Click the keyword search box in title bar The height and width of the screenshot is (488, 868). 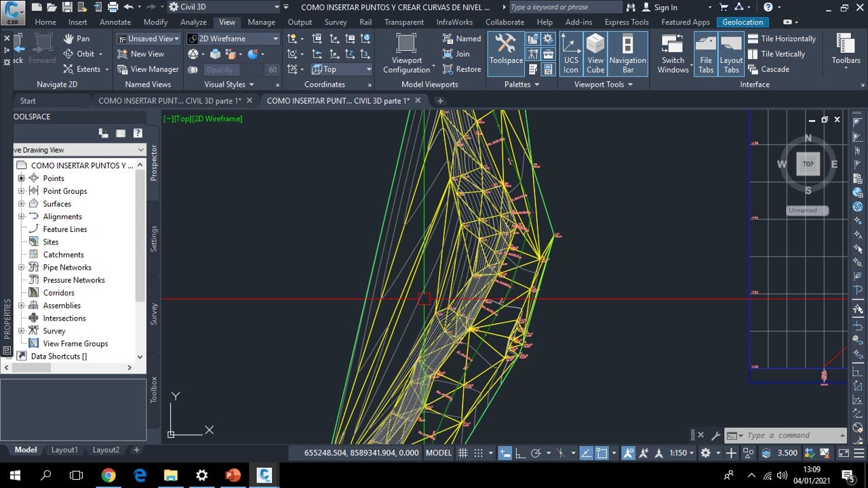point(565,7)
